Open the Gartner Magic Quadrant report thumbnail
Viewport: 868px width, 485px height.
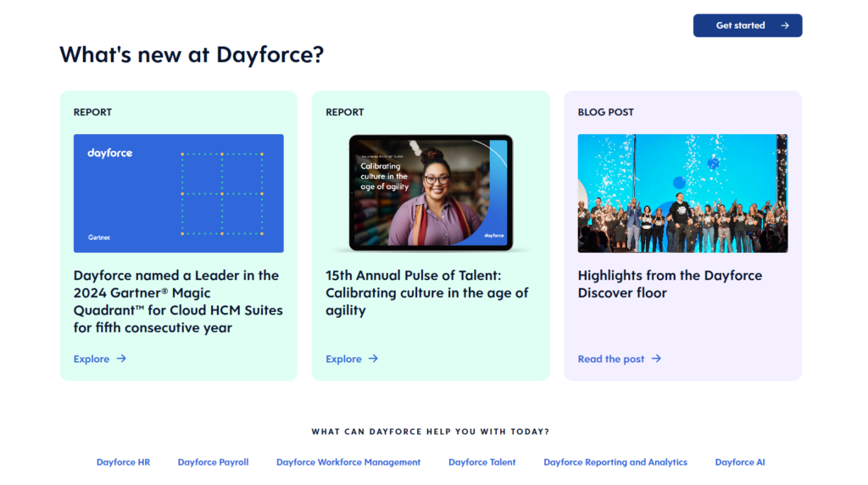click(178, 193)
